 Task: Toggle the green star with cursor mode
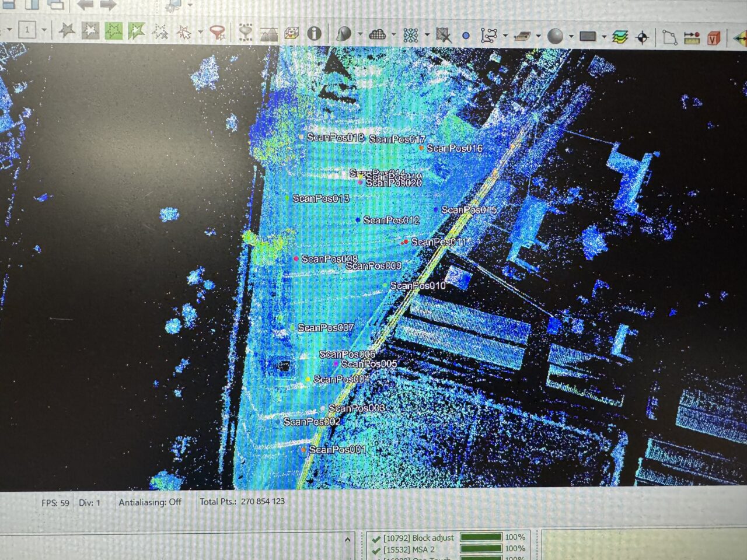[x=137, y=31]
